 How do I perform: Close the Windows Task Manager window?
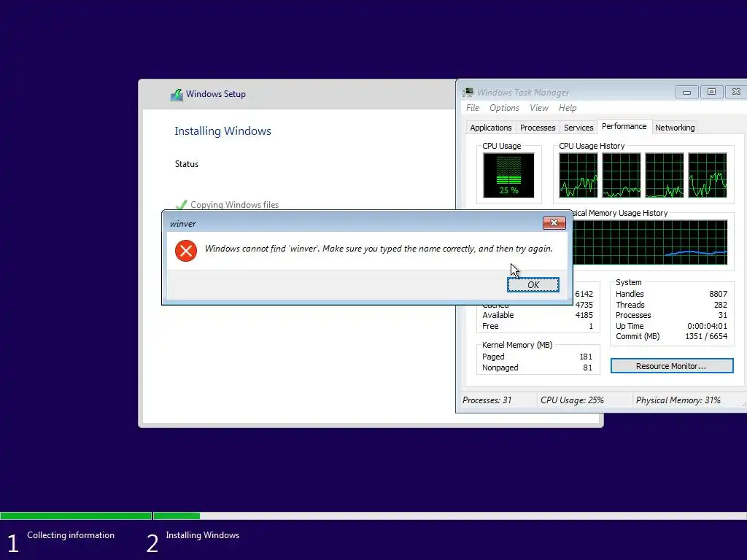coord(735,92)
